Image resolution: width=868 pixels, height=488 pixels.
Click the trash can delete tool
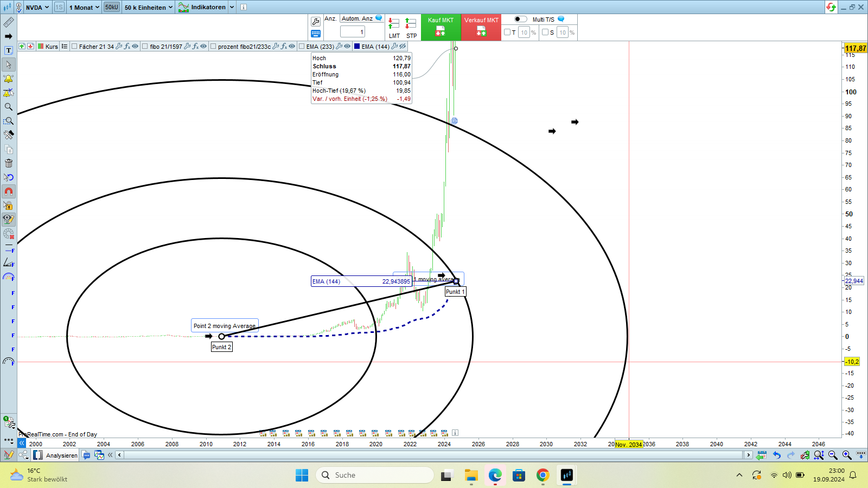[9, 163]
